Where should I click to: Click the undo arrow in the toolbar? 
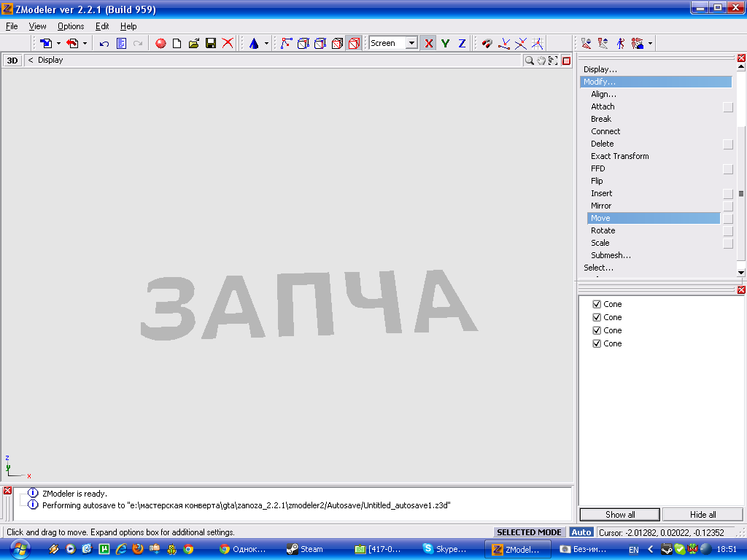click(x=104, y=44)
